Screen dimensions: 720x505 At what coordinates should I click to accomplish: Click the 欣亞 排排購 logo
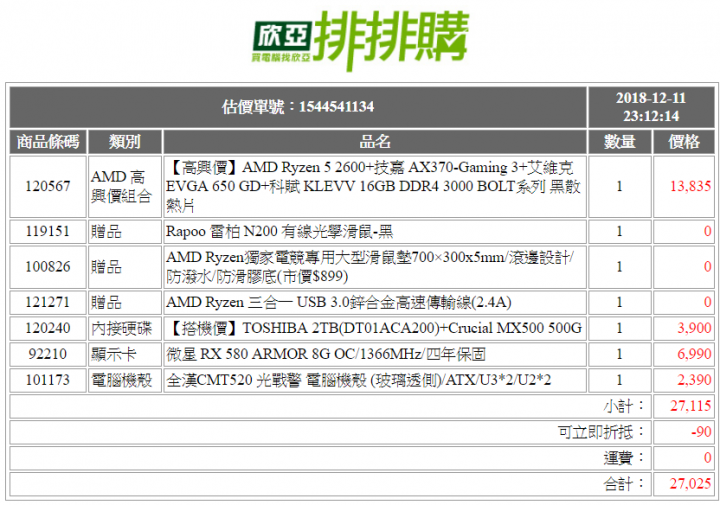tap(360, 40)
